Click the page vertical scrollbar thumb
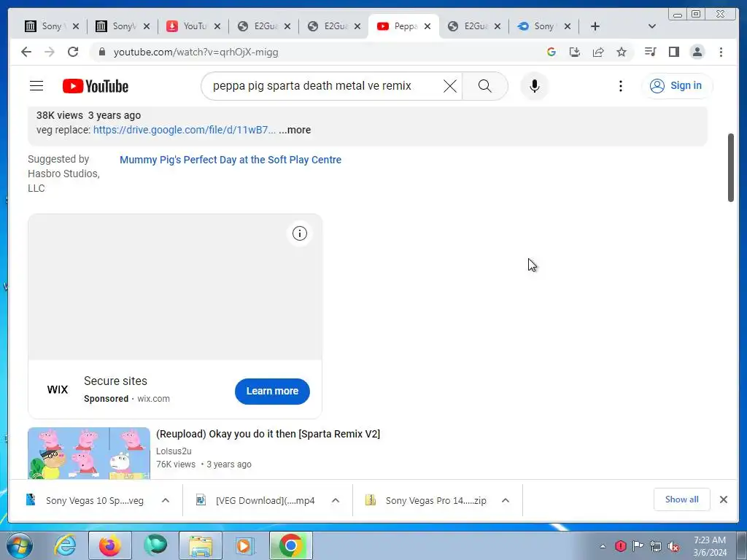Screen dimensions: 747x560 coord(731,168)
